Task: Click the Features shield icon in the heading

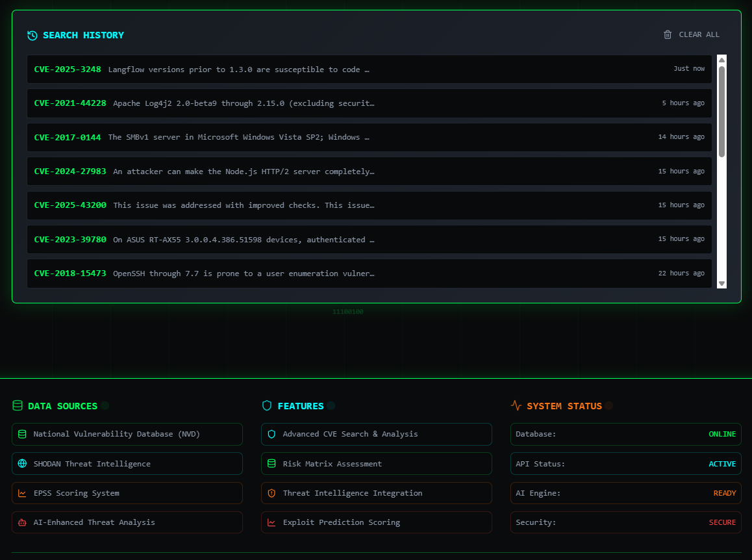Action: point(267,406)
